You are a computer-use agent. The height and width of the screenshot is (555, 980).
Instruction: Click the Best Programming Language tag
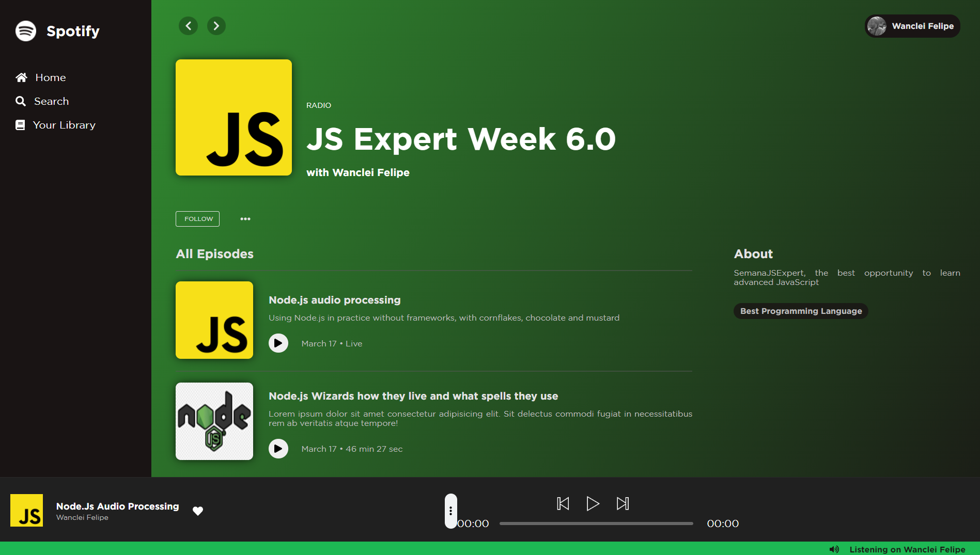tap(800, 311)
